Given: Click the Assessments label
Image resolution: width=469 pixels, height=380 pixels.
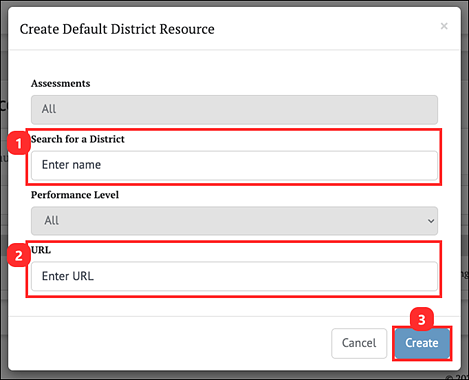Looking at the screenshot, I should 61,83.
